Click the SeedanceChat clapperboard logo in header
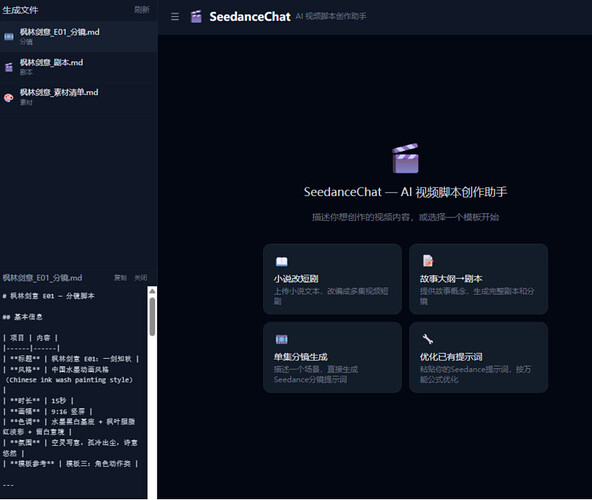The height and width of the screenshot is (500, 592). pos(196,17)
